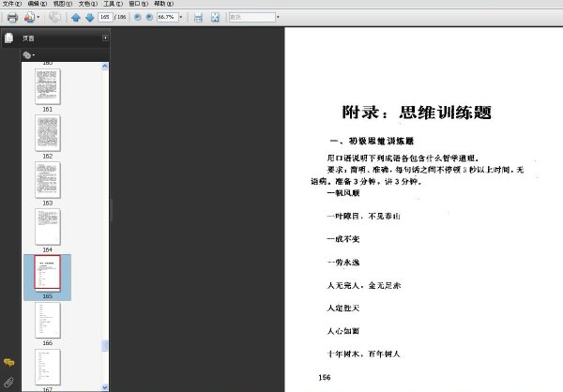Open the Attachments paperclip icon
This screenshot has height=392, width=563.
(x=9, y=383)
